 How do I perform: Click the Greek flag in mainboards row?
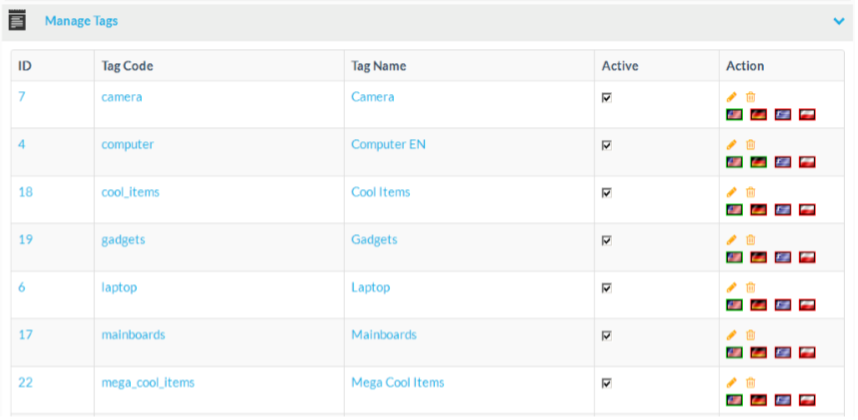783,353
